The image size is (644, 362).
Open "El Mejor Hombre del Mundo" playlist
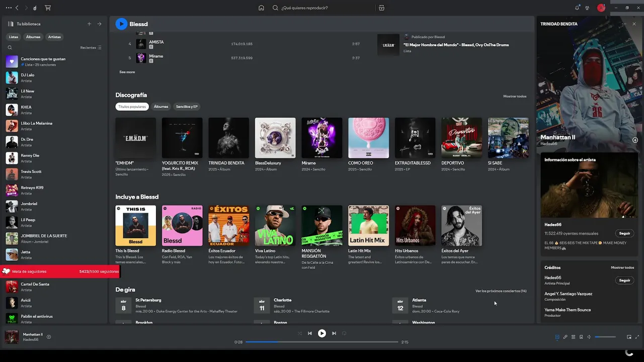click(452, 44)
